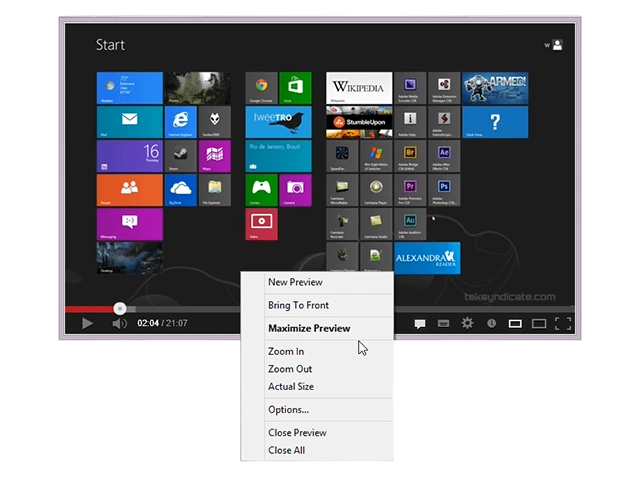This screenshot has height=480, width=640.
Task: Open the Camtasia Studio tile
Action: [x=376, y=224]
